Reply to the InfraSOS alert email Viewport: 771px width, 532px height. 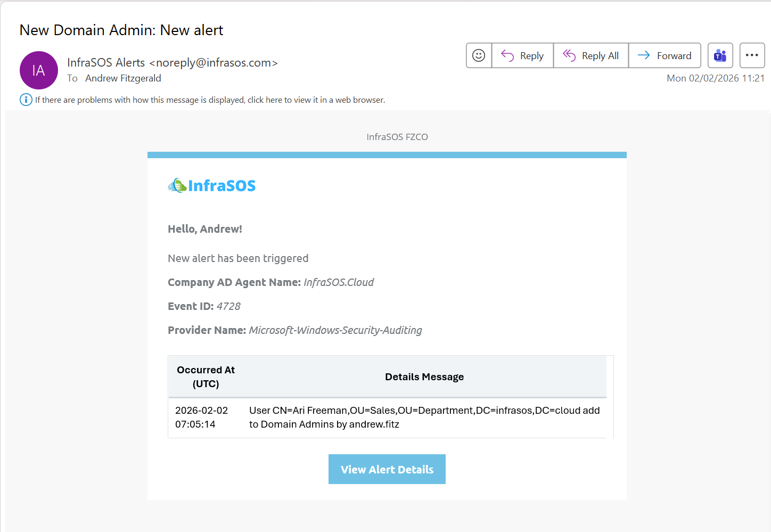click(522, 55)
